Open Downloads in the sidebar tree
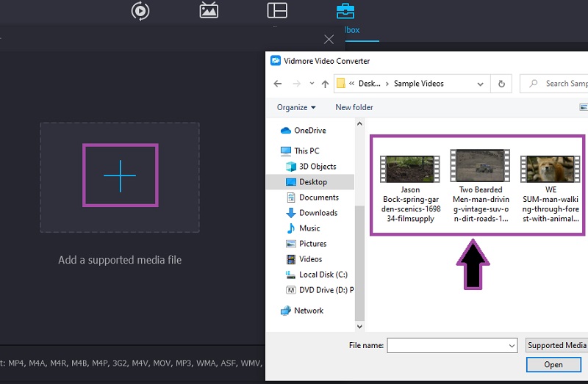Image resolution: width=588 pixels, height=384 pixels. (318, 213)
